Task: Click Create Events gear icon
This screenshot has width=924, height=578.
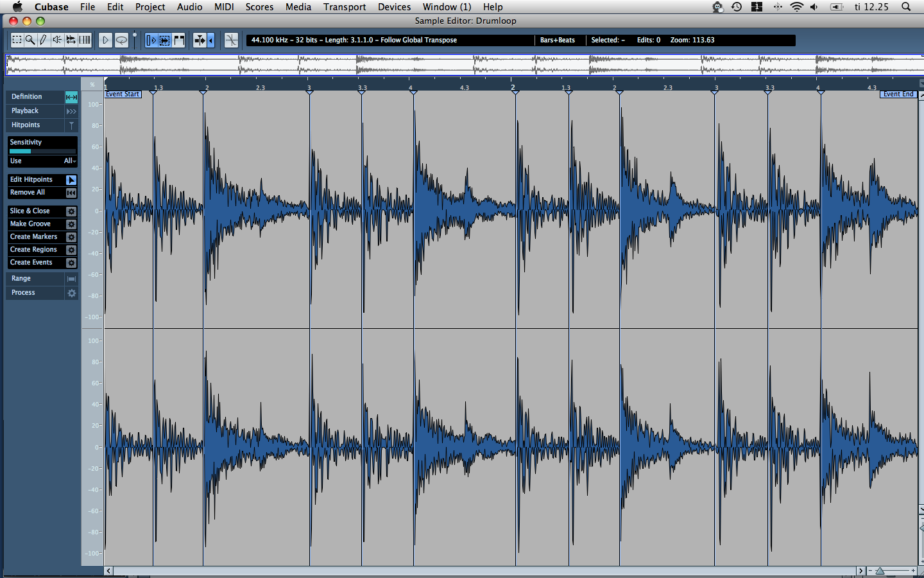Action: [71, 263]
